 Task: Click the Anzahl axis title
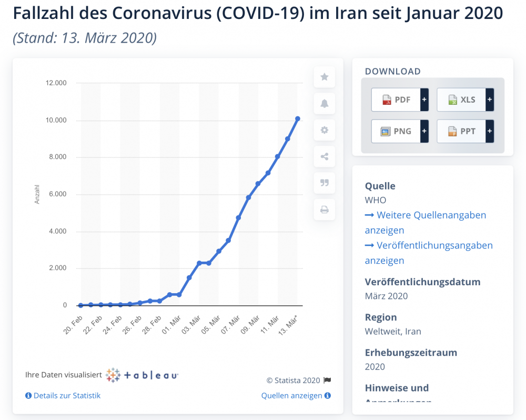(x=37, y=194)
